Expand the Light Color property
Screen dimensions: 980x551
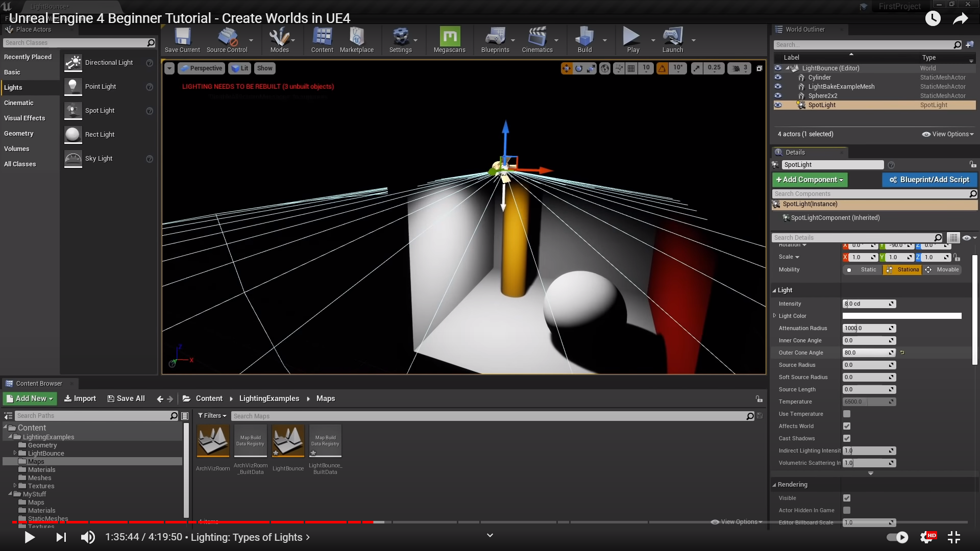click(x=775, y=316)
